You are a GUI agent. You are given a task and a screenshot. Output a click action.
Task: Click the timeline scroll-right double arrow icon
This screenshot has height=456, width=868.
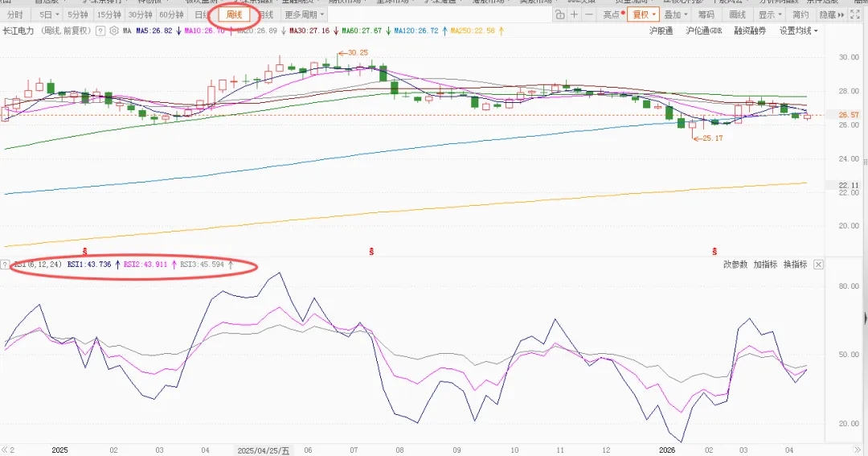point(858,450)
